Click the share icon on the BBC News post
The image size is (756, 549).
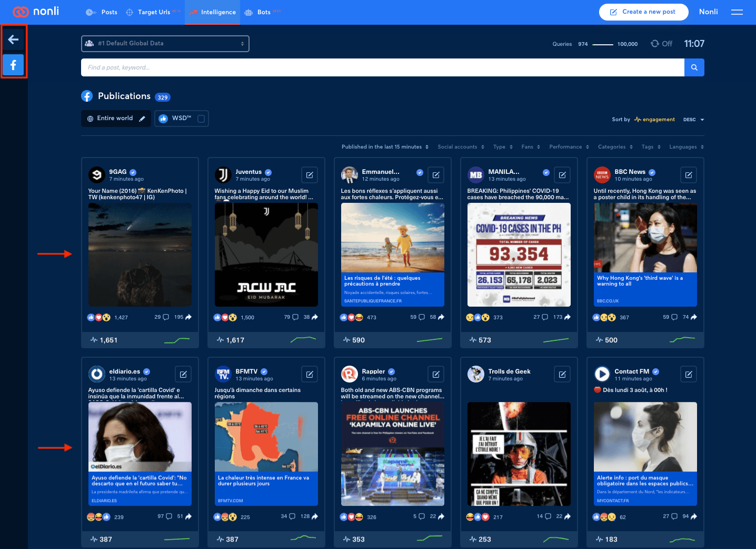tap(694, 317)
